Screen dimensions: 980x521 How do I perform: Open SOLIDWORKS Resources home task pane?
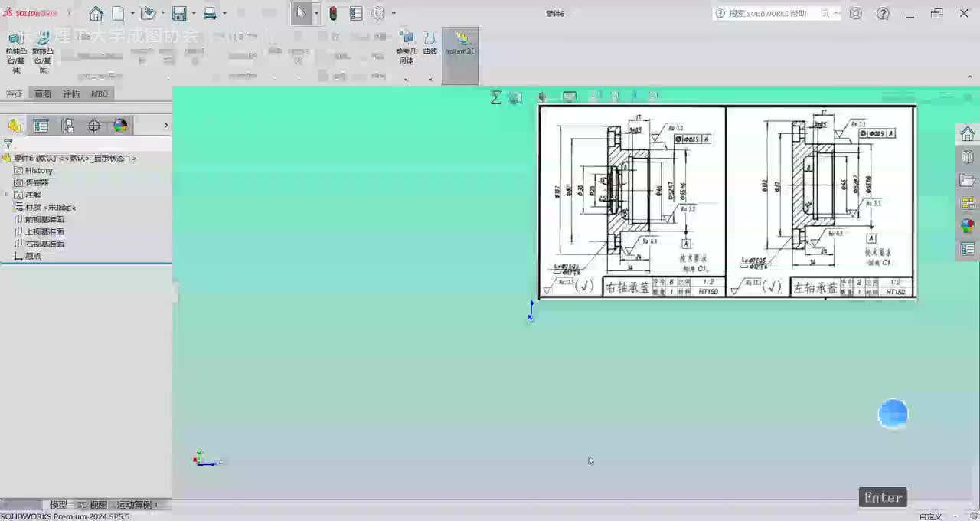pyautogui.click(x=968, y=134)
